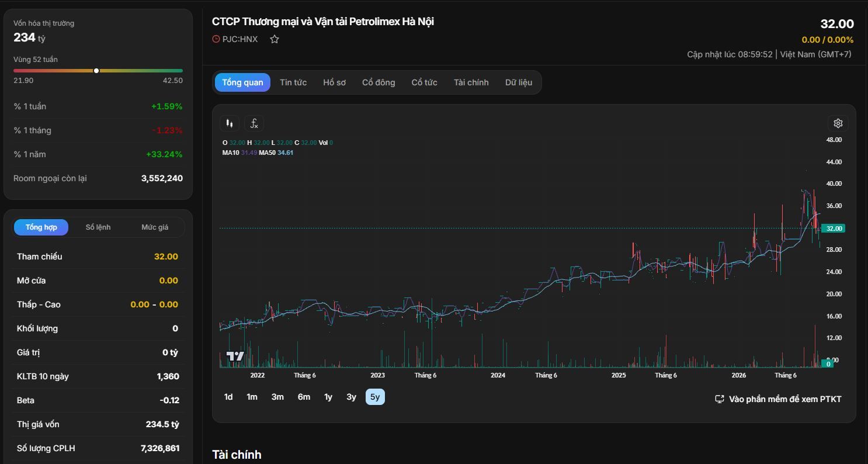
Task: Click the Beta value -0.12
Action: 169,400
